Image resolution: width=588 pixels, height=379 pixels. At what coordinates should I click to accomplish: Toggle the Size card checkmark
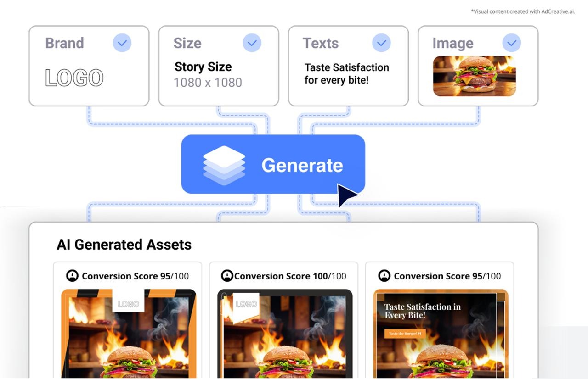(252, 43)
